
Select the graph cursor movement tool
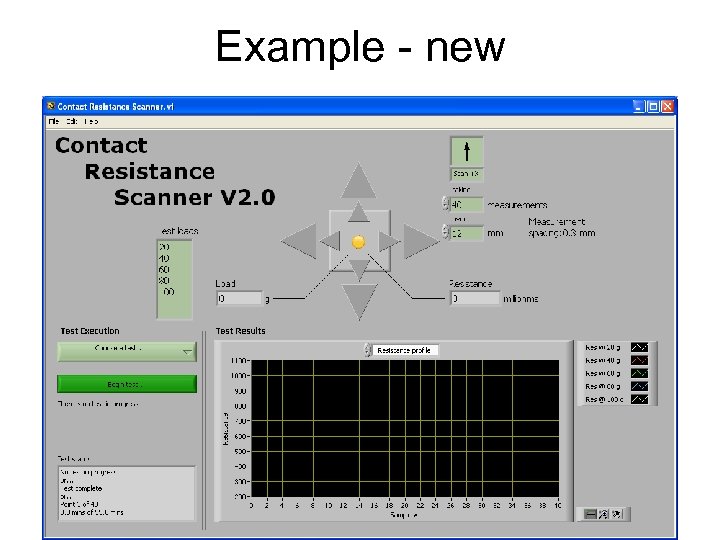click(590, 514)
